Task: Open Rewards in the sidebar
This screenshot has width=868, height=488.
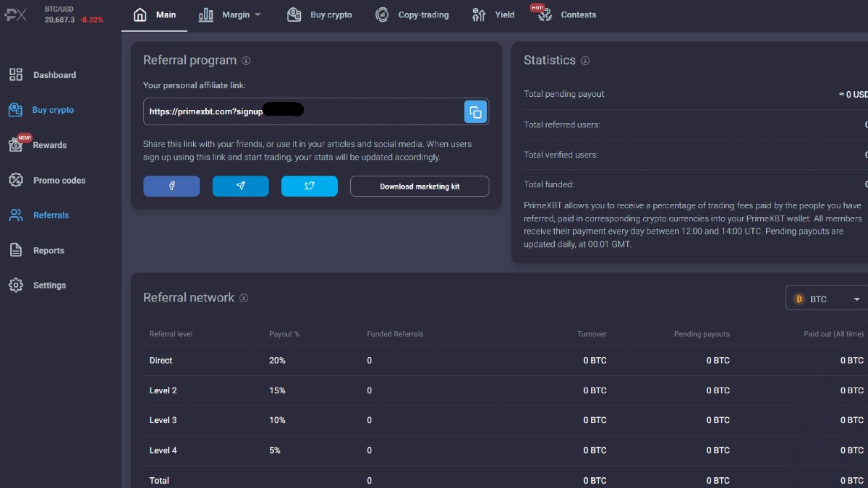Action: pyautogui.click(x=49, y=145)
